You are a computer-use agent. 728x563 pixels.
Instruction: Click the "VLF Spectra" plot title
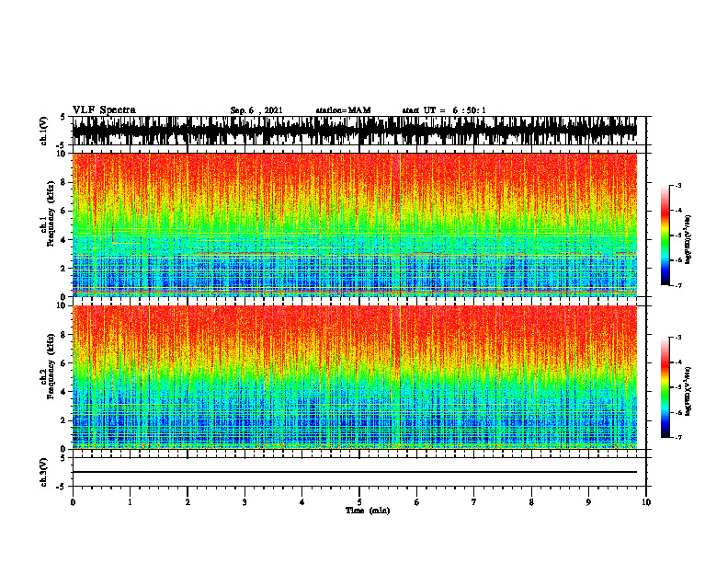coord(104,110)
